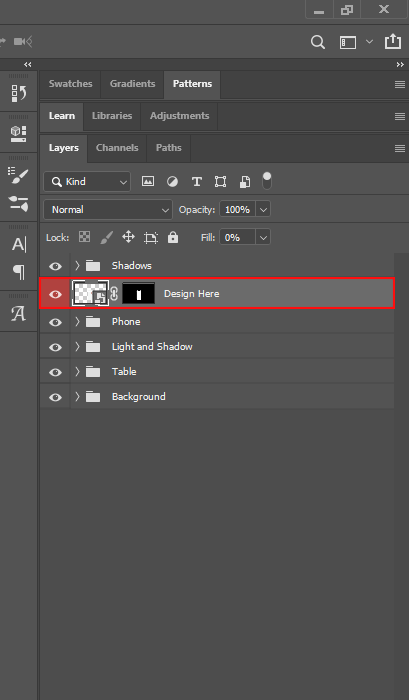Viewport: 409px width, 700px height.
Task: Select the Design Here layer mask thumbnail
Action: pos(138,294)
